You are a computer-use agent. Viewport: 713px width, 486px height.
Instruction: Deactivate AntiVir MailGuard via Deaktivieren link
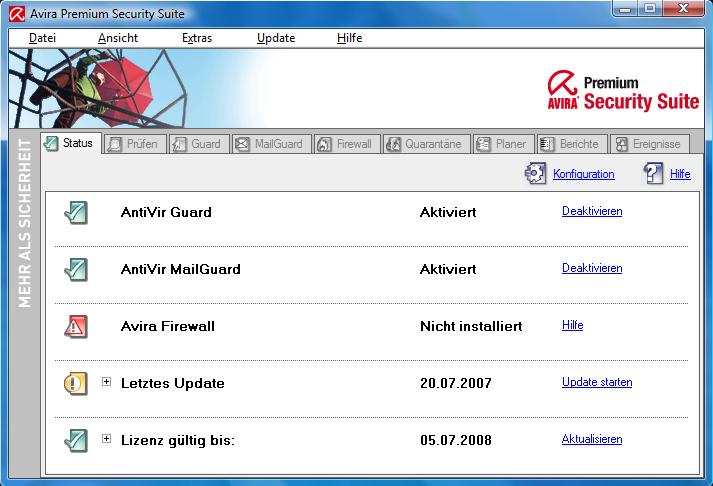pyautogui.click(x=592, y=268)
